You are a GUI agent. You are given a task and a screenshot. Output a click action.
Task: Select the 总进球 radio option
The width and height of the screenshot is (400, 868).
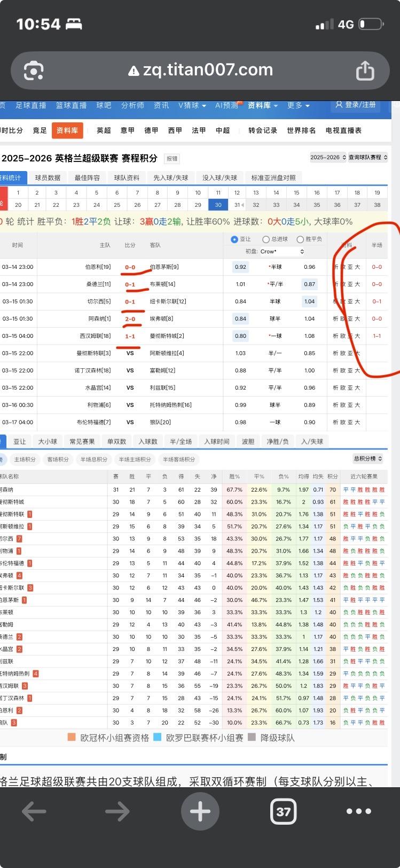265,239
